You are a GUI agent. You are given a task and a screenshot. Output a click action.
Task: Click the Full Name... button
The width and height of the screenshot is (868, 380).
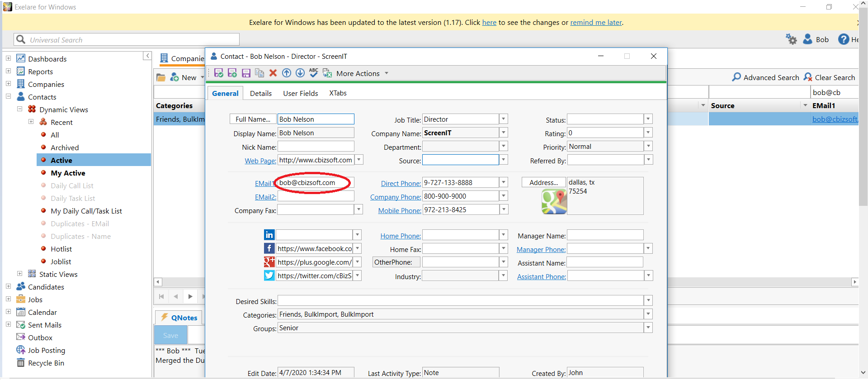pyautogui.click(x=253, y=119)
